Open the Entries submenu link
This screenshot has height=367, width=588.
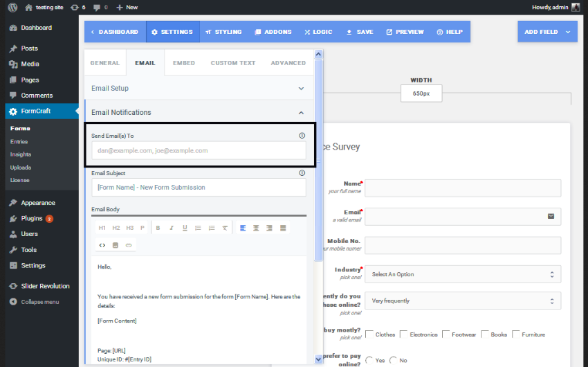pyautogui.click(x=19, y=141)
